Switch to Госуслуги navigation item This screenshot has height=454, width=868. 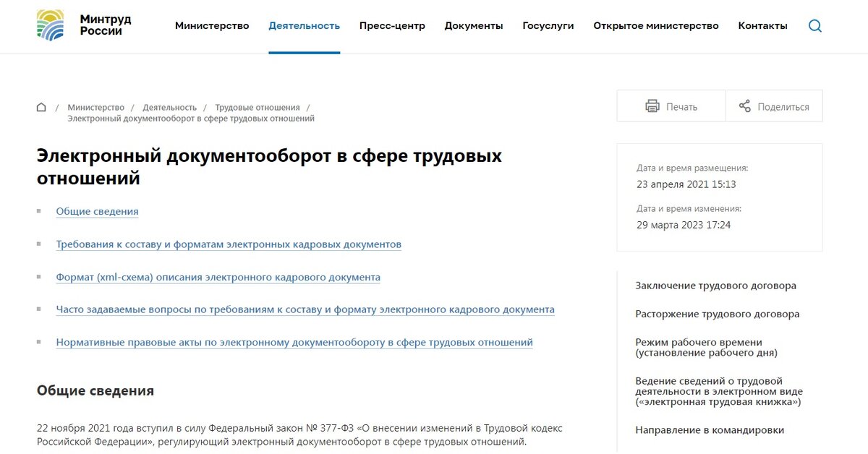[x=548, y=25]
